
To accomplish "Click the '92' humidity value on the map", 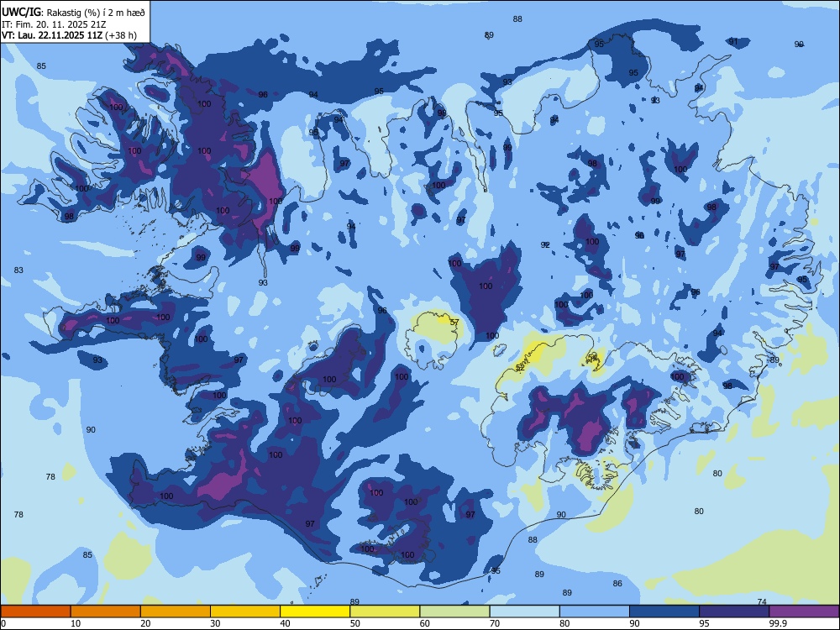I will click(545, 244).
